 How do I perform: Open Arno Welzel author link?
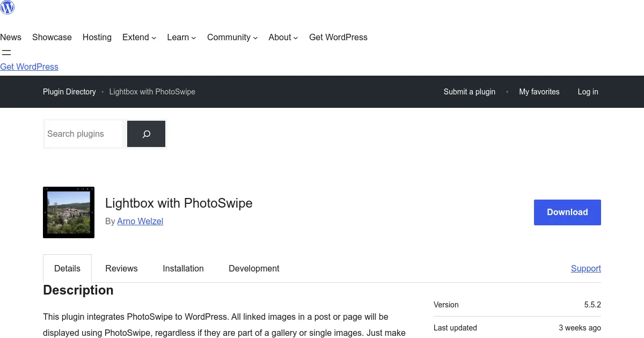pos(140,222)
